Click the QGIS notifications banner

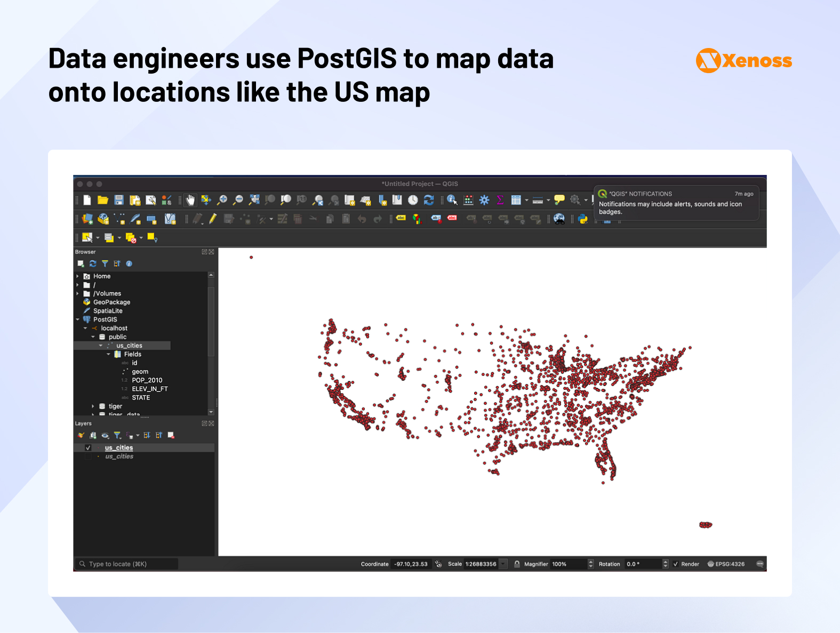tap(676, 203)
